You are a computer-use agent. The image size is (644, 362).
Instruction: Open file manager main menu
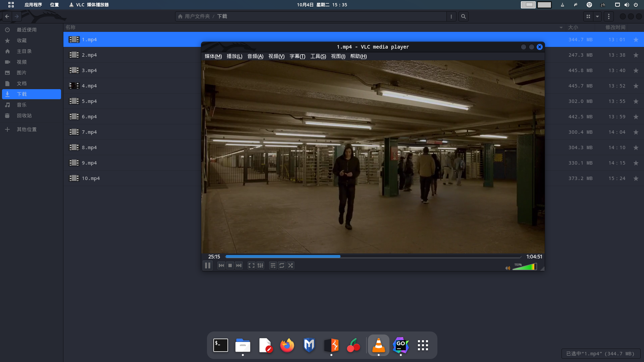tap(609, 16)
